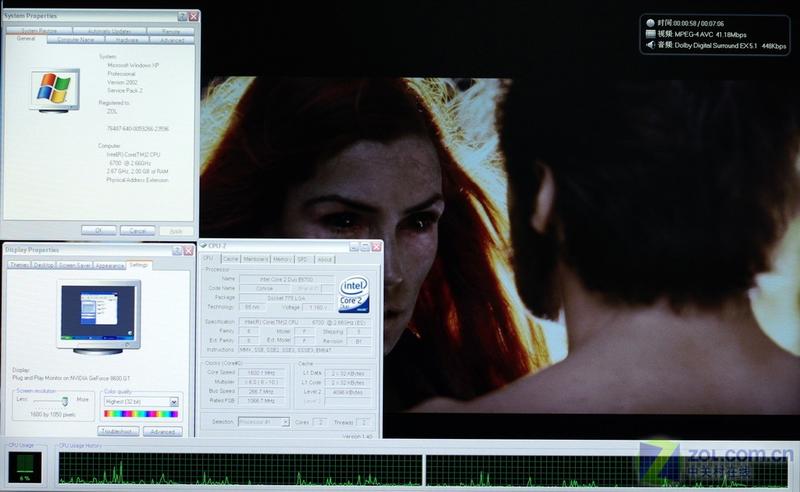Click the Rated FSB value in CPU-Z
Viewport: 800px width, 492px height.
coord(261,401)
